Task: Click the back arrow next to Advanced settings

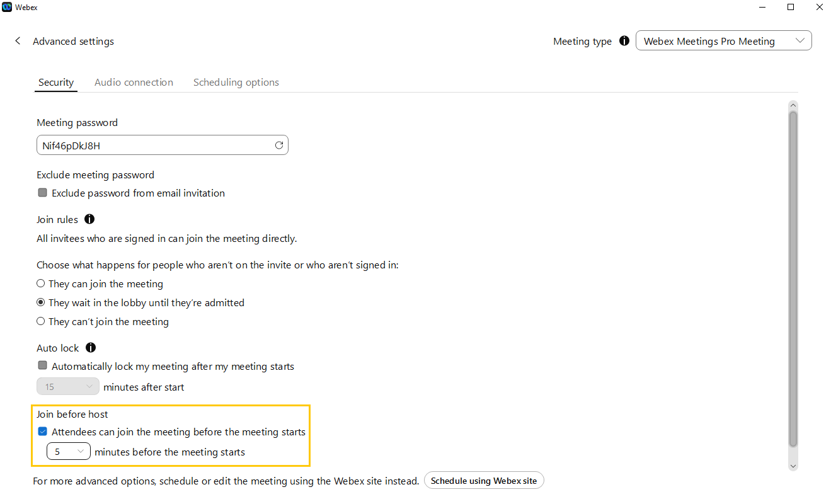Action: point(18,41)
